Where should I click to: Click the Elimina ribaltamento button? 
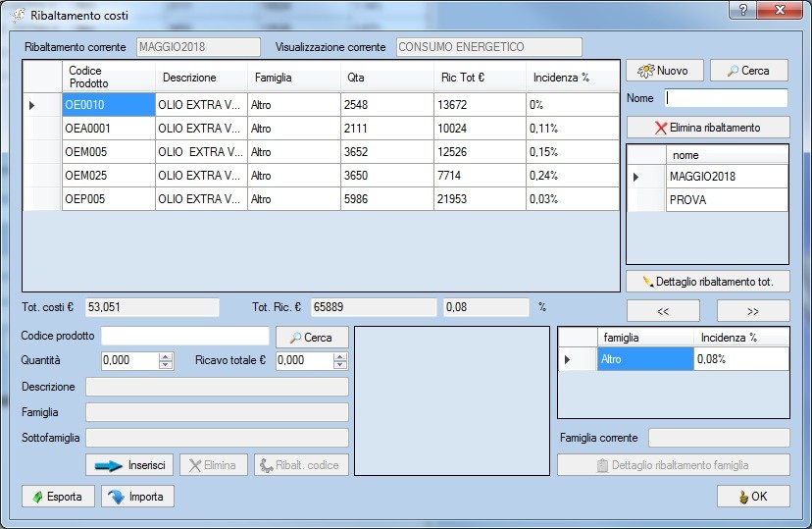click(708, 128)
